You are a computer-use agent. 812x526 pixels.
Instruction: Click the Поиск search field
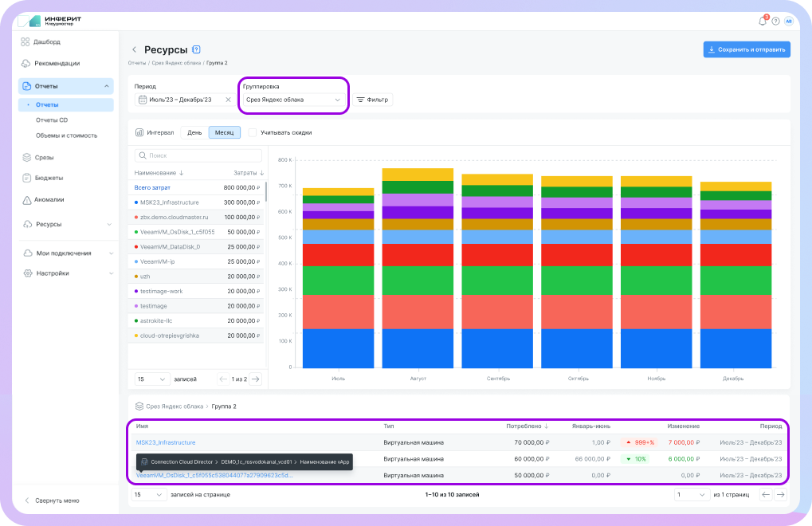tap(198, 155)
